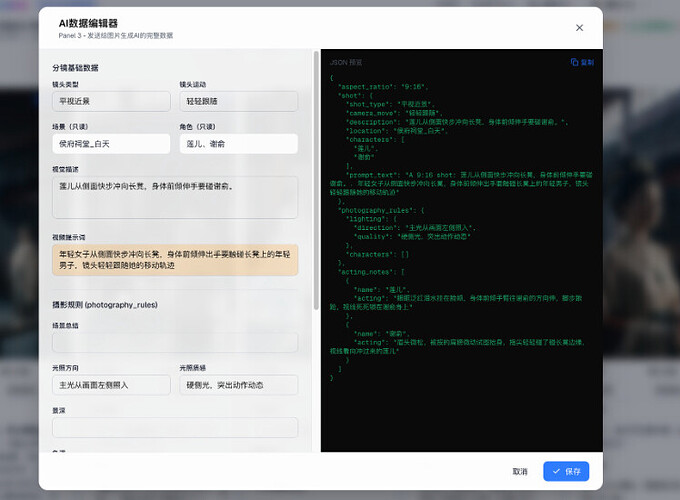Click the 镜头运动 field showing 轻轻跟随
680x500 pixels.
tap(238, 101)
